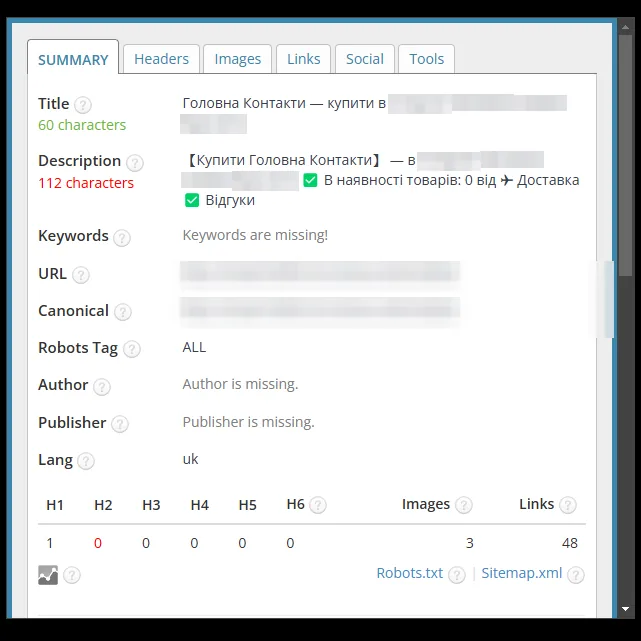The width and height of the screenshot is (641, 641).
Task: Open the Social tab
Action: click(365, 59)
